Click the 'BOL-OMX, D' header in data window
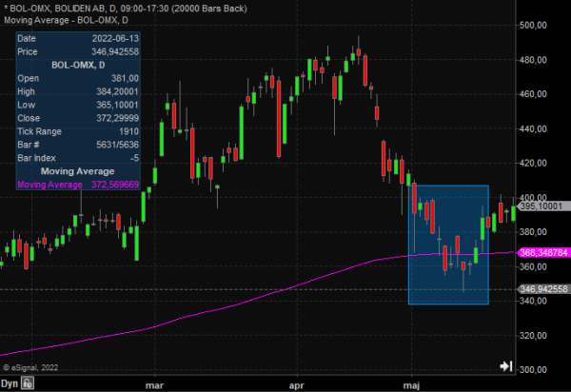571x392 pixels. (78, 65)
